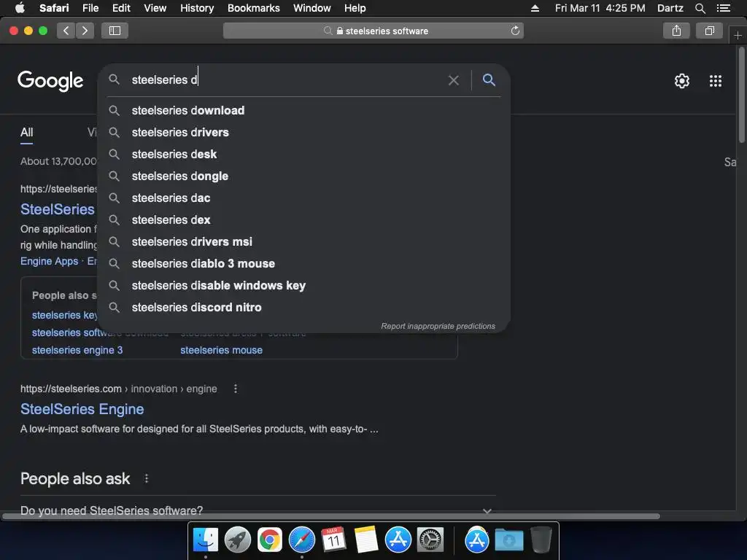The height and width of the screenshot is (560, 747).
Task: Click related search 'steelseries mouse'
Action: (x=222, y=350)
